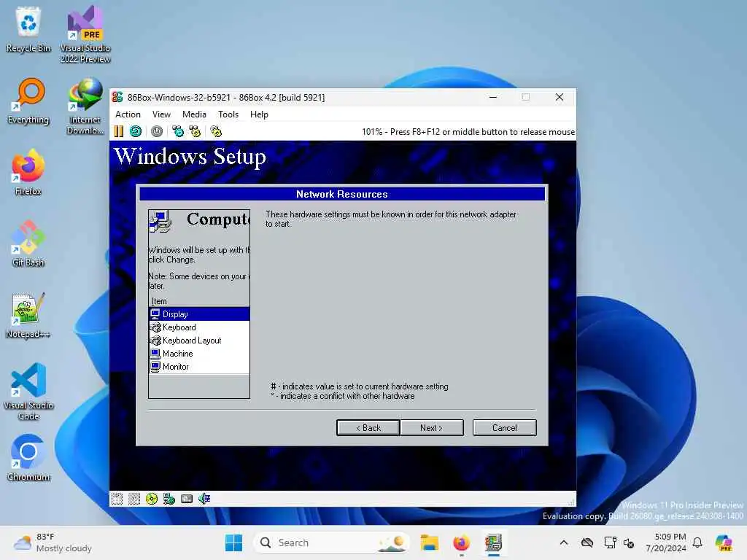Viewport: 747px width, 560px height.
Task: Select Keyboard Layout item
Action: point(199,341)
